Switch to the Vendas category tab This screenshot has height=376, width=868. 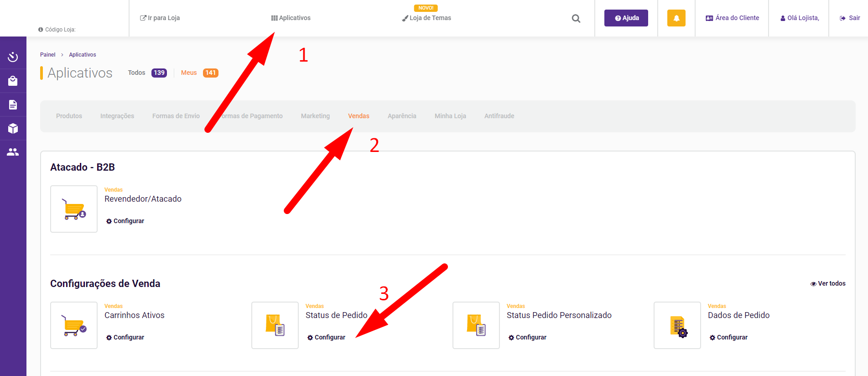pyautogui.click(x=359, y=116)
